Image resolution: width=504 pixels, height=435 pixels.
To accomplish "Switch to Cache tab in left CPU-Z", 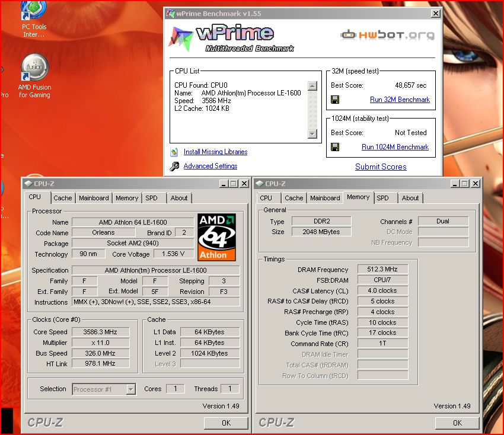I will click(63, 198).
